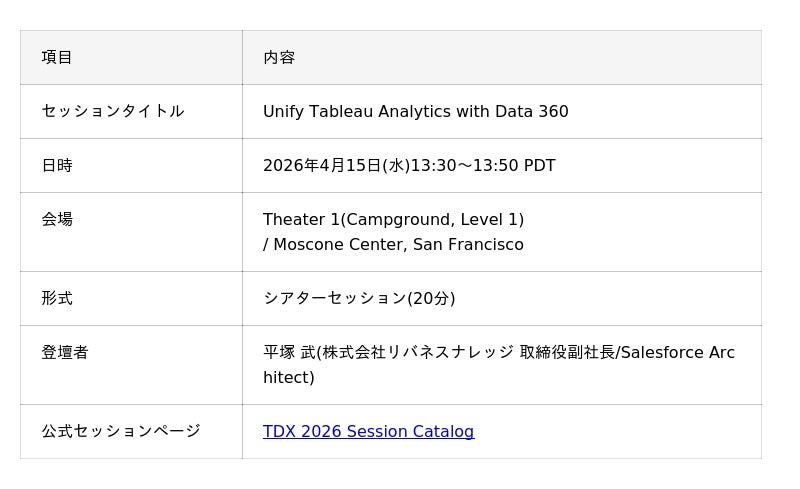
Task: Click the 形式 row label
Action: point(57,299)
